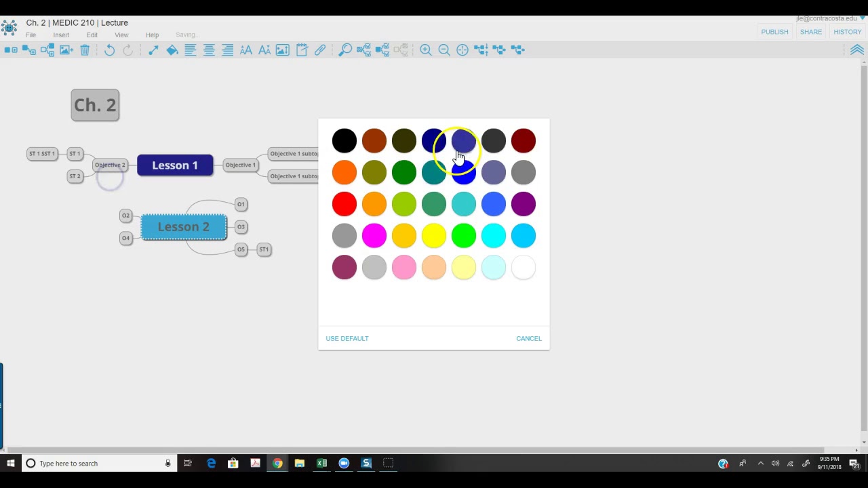Align text right in toolbar
The width and height of the screenshot is (868, 488).
point(227,50)
